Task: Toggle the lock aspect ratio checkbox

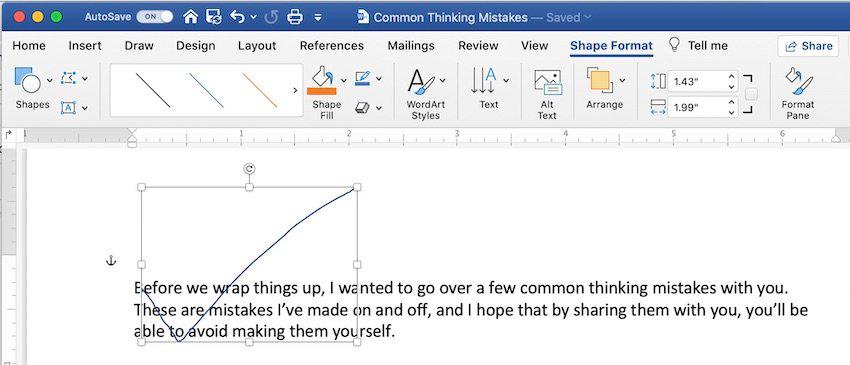Action: [751, 94]
